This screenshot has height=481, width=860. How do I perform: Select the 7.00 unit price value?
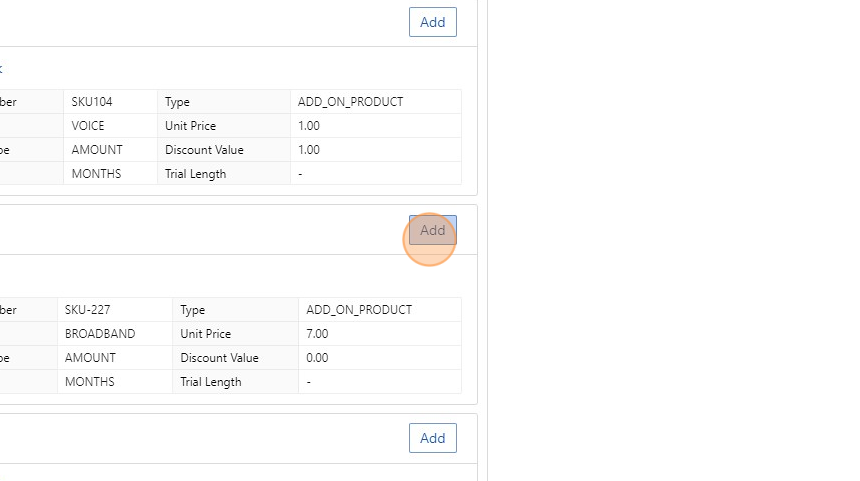[x=319, y=334]
